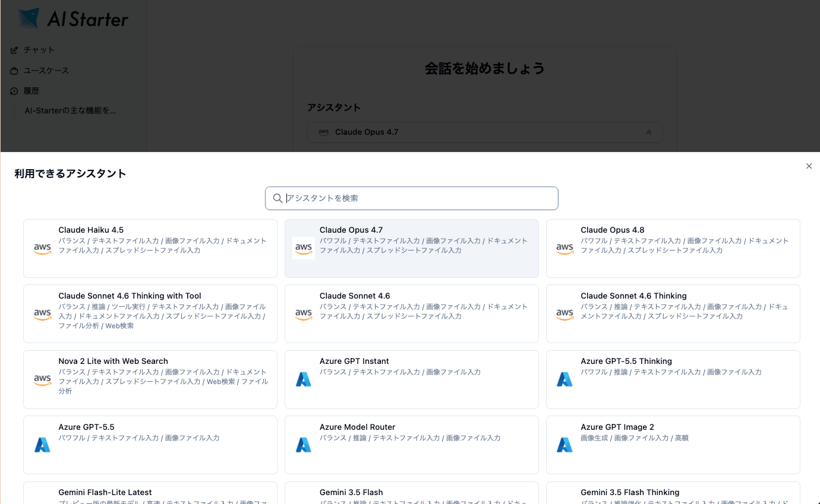Click the ユースケース briefcase icon in the sidebar
The height and width of the screenshot is (504, 820).
tap(14, 71)
